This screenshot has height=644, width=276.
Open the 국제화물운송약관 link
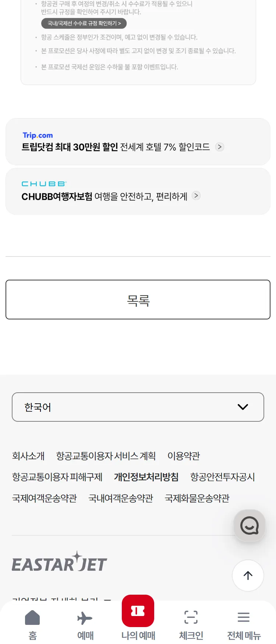tap(197, 498)
